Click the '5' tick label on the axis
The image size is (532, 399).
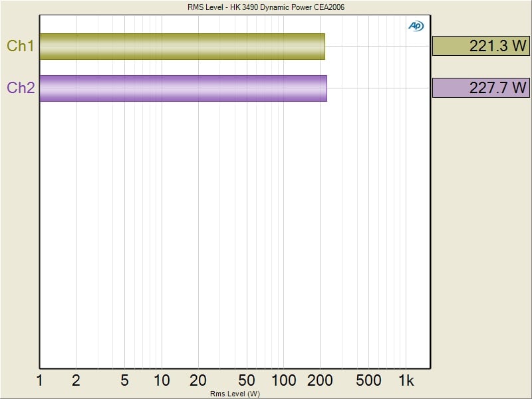pyautogui.click(x=124, y=380)
